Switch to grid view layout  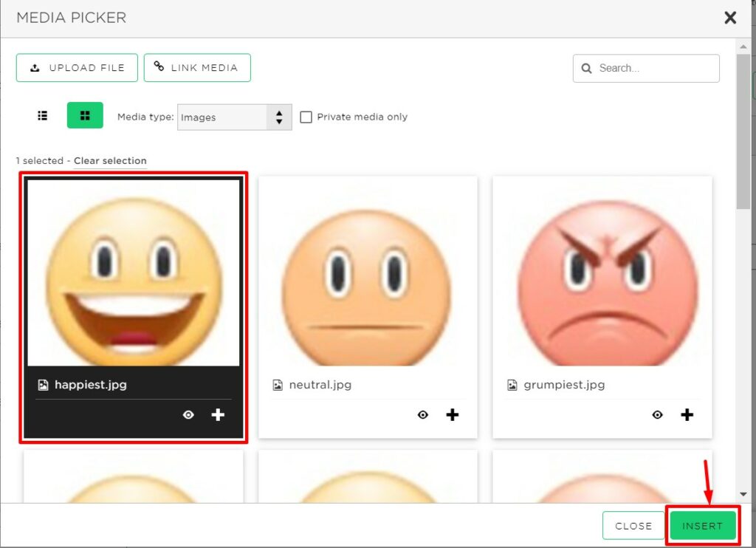pos(84,115)
